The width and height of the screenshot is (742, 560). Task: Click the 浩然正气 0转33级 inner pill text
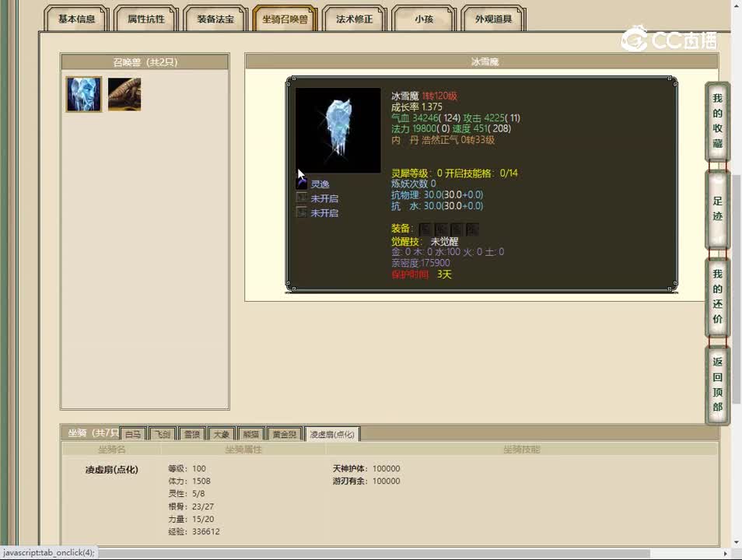(x=458, y=140)
